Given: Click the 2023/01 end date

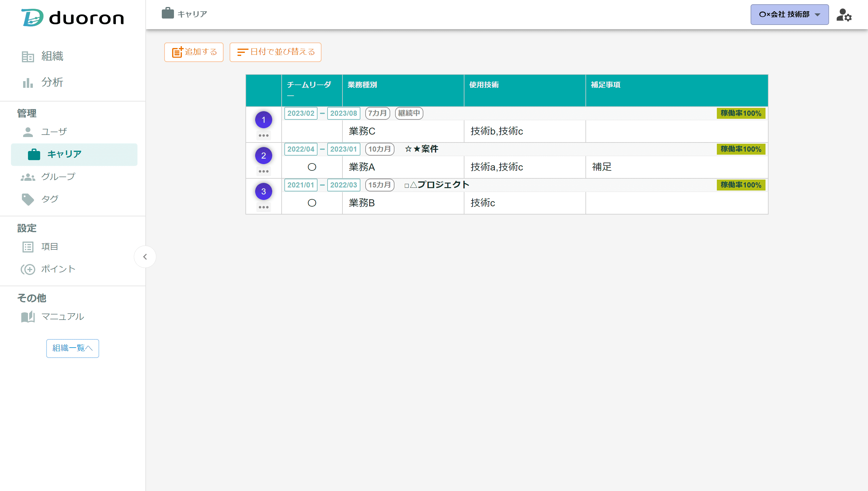Looking at the screenshot, I should point(344,149).
